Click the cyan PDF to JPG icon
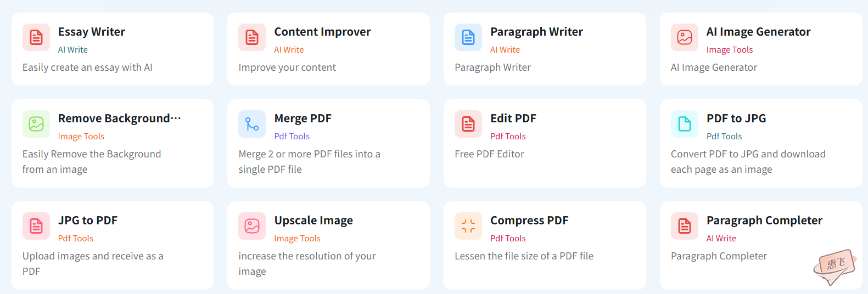The image size is (868, 294). 685,124
